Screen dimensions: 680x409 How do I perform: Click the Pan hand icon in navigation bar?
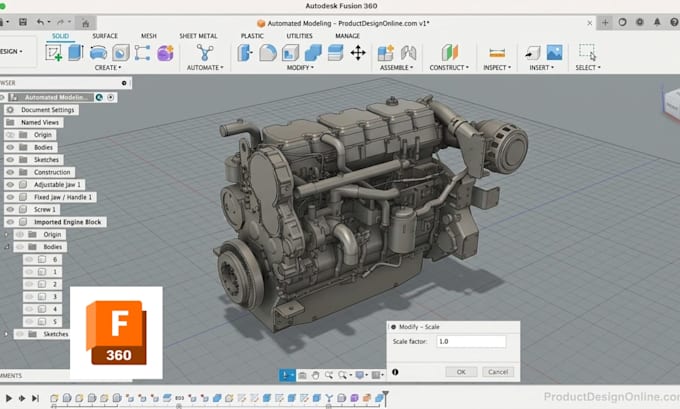pyautogui.click(x=315, y=375)
